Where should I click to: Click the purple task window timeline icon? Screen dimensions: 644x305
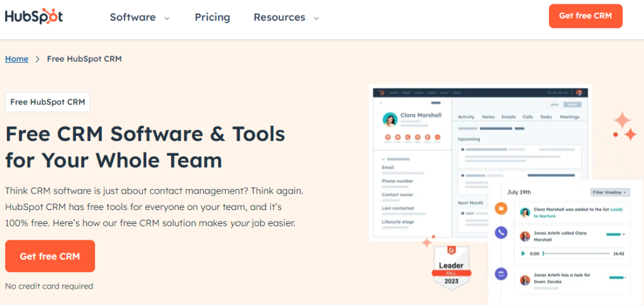coord(501,274)
